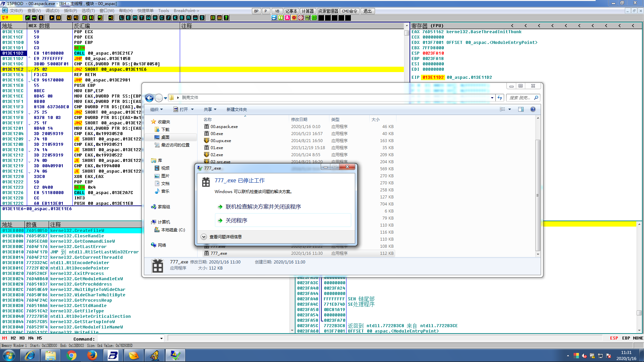The width and height of the screenshot is (644, 362).
Task: Open the view options dropdown arrow in explorer
Action: 509,109
